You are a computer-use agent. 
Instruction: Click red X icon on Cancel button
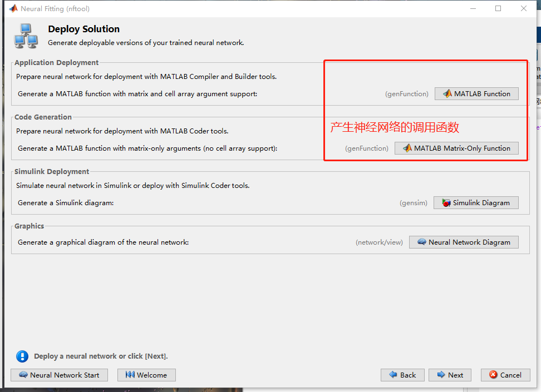coord(493,374)
